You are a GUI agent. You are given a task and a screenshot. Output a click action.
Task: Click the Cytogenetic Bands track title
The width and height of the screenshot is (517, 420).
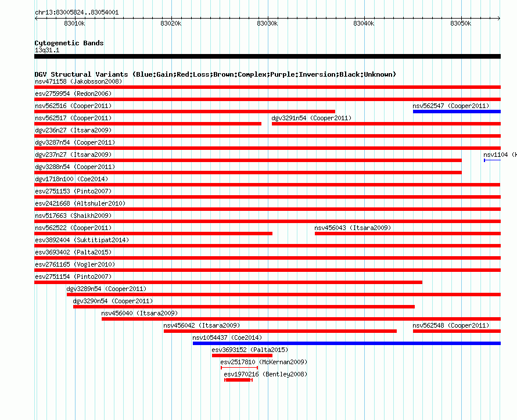click(69, 43)
